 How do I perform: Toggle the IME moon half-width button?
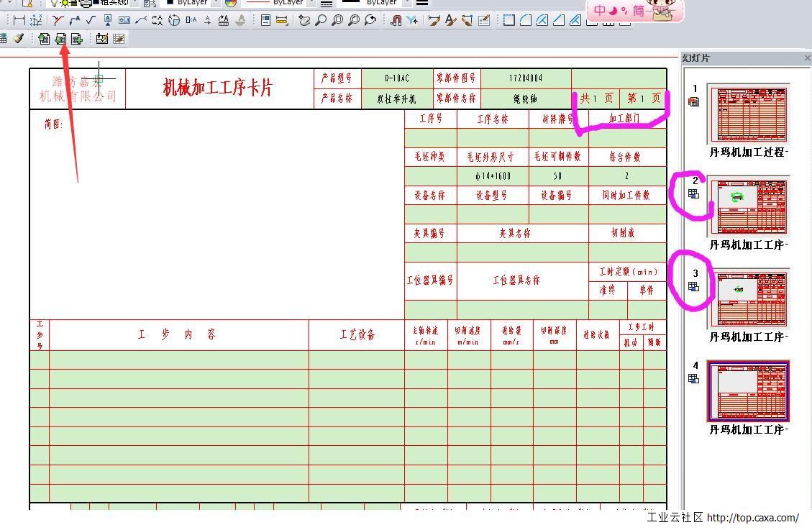click(613, 10)
